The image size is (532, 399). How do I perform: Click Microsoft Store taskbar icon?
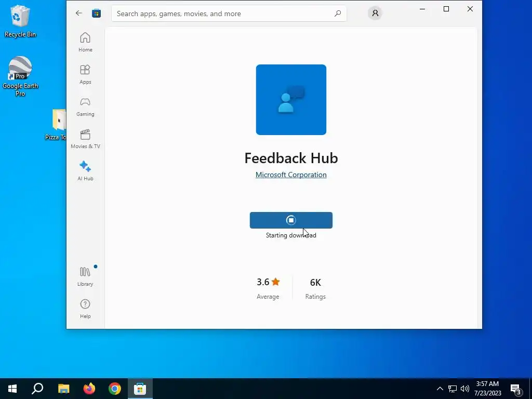point(140,389)
